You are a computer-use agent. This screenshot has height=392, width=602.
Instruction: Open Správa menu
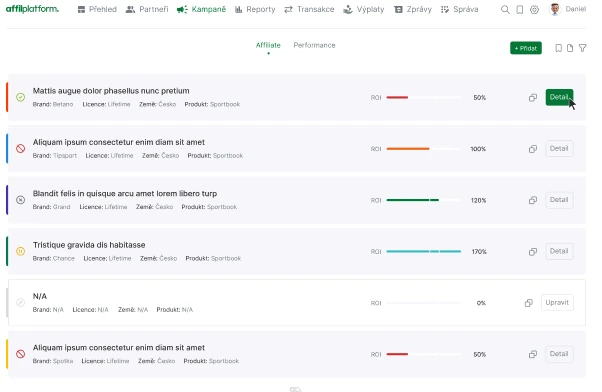(x=460, y=9)
